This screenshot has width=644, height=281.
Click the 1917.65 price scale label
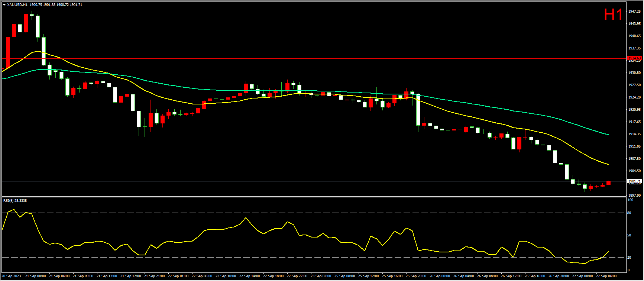[x=634, y=122]
